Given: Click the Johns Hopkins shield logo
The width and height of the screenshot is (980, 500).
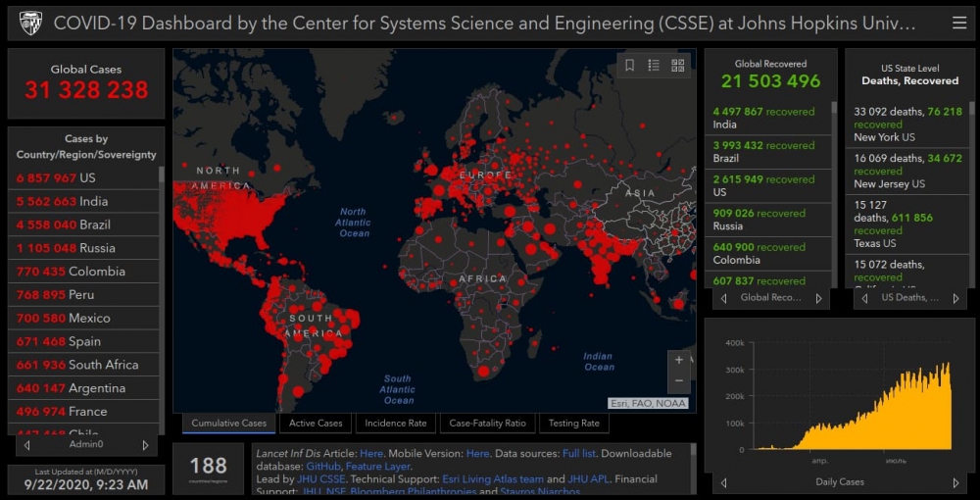Looking at the screenshot, I should (x=30, y=23).
